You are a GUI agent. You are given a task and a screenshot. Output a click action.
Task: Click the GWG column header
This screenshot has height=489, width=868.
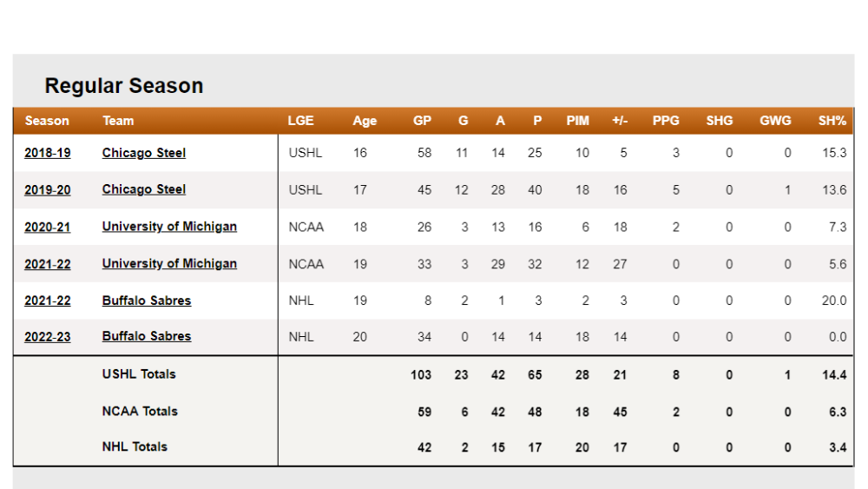[775, 121]
